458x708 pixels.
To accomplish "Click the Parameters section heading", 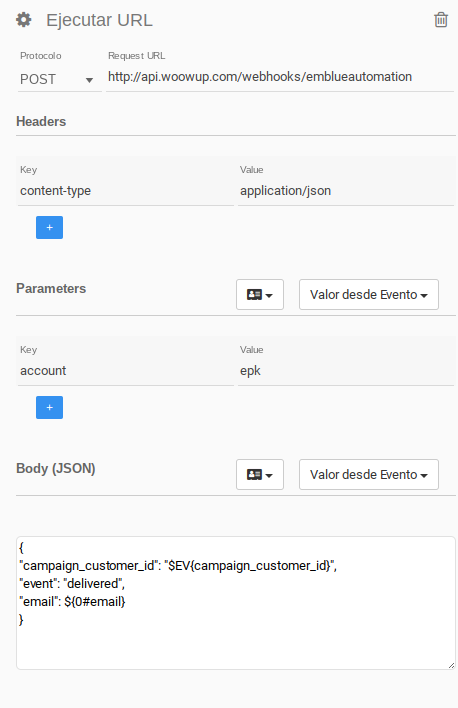I will (x=51, y=289).
